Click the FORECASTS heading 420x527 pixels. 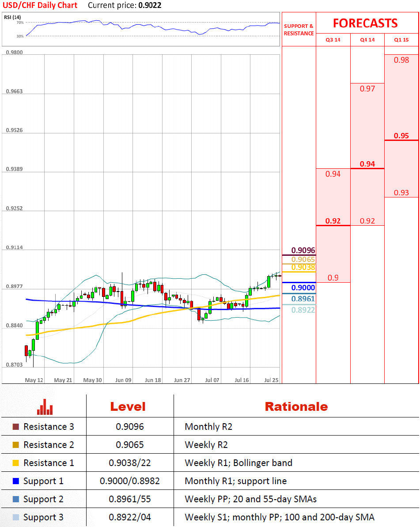pyautogui.click(x=365, y=23)
